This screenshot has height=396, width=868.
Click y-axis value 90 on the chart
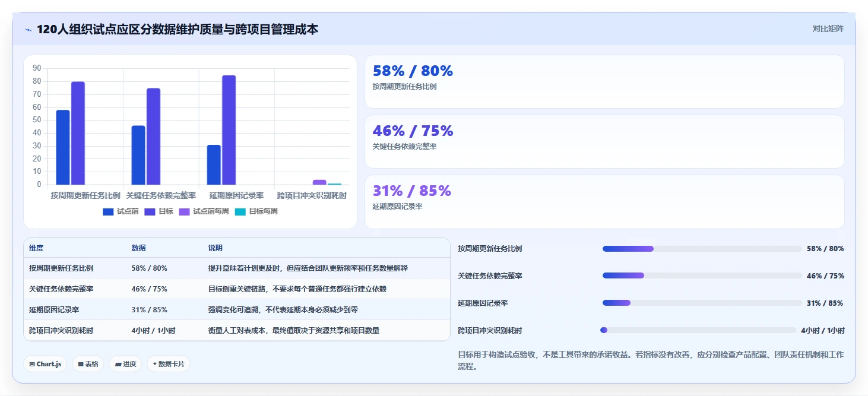click(x=37, y=68)
